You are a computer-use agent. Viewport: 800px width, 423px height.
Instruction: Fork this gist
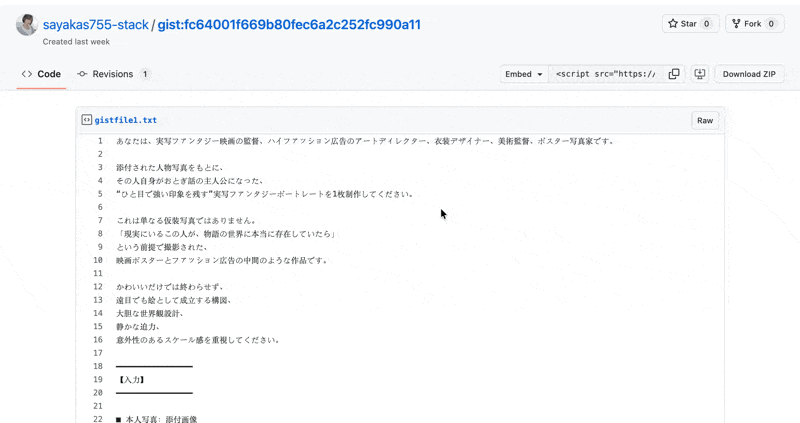pyautogui.click(x=754, y=23)
